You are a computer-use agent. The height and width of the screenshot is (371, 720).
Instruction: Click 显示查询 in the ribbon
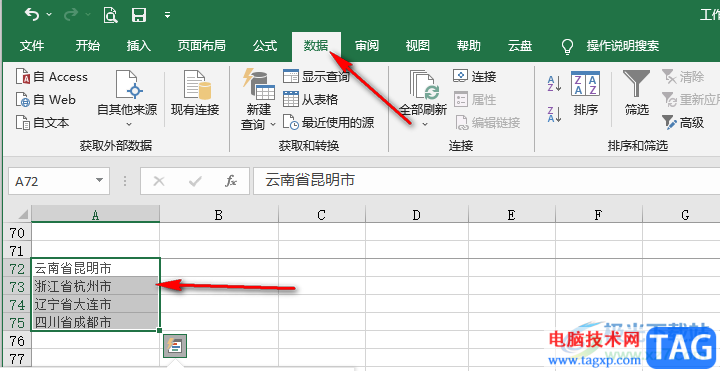(316, 77)
